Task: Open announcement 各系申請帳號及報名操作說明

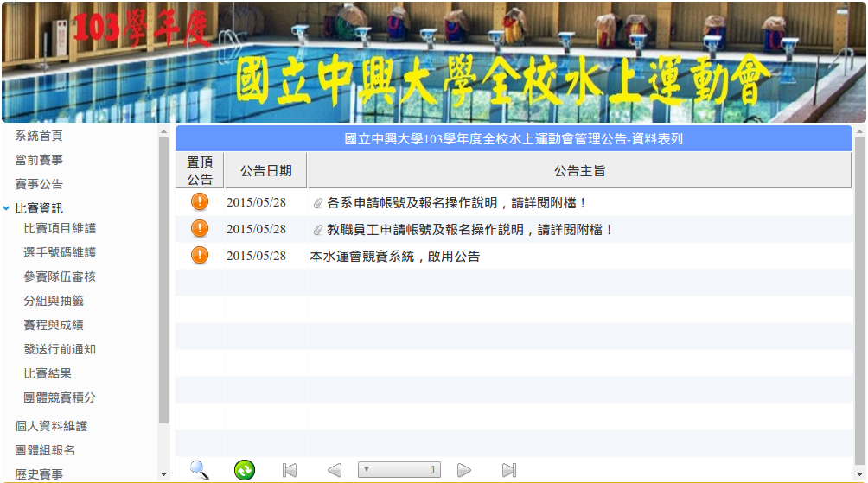Action: (x=456, y=203)
